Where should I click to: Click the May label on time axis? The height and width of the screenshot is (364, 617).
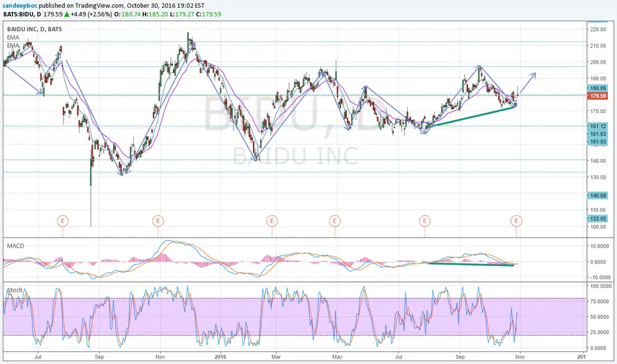[x=337, y=357]
